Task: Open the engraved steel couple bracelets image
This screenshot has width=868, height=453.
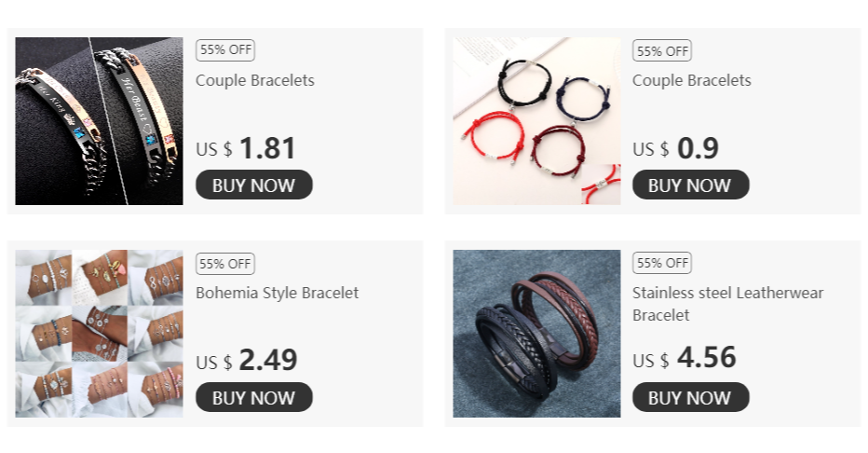Action: pos(99,121)
